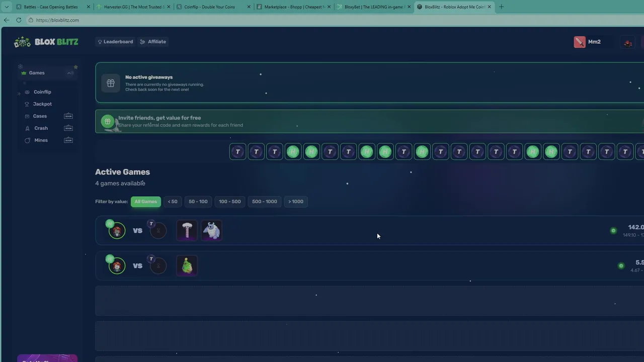Select the All Games filter
The width and height of the screenshot is (644, 362).
(x=146, y=202)
